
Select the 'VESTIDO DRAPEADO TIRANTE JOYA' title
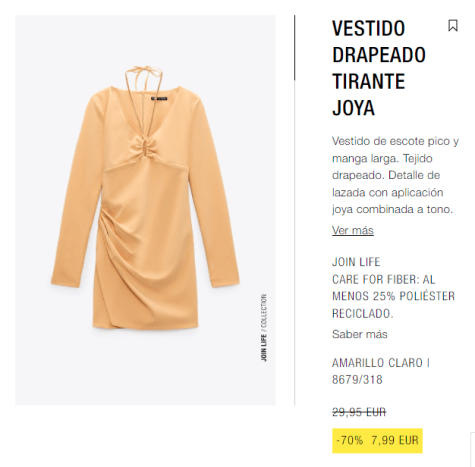pyautogui.click(x=379, y=68)
